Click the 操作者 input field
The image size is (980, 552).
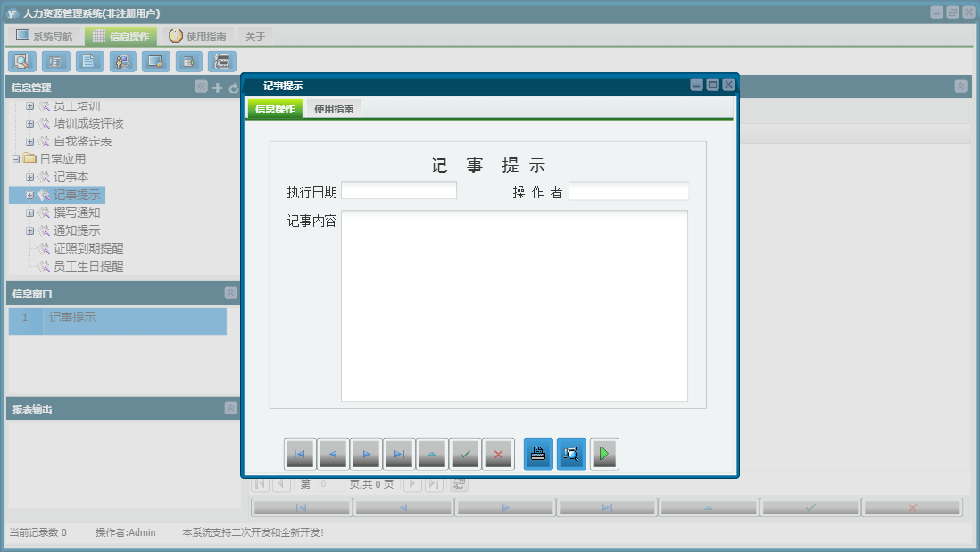click(628, 191)
